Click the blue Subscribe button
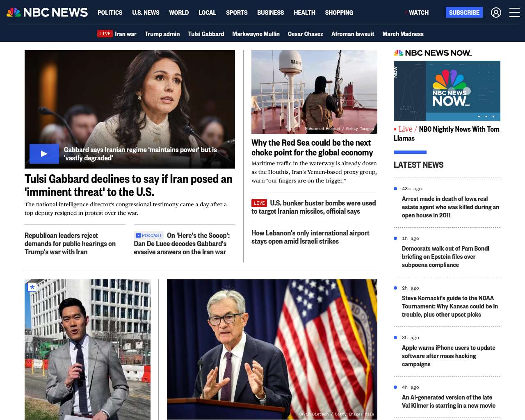This screenshot has height=420, width=525. pos(464,12)
